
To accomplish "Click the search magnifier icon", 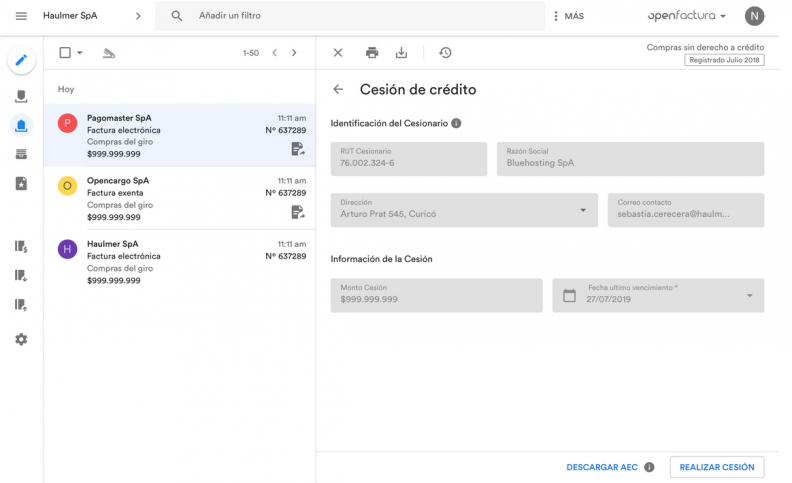I will click(x=176, y=16).
